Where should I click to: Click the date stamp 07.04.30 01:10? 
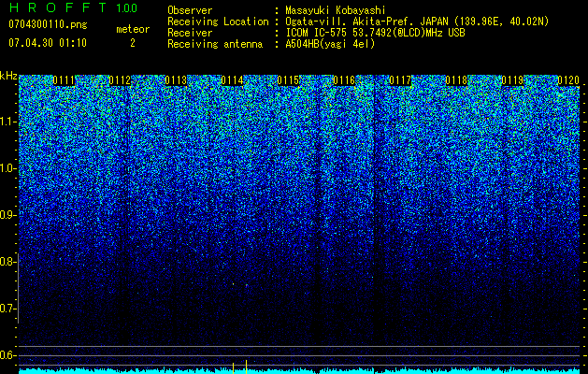pos(48,43)
